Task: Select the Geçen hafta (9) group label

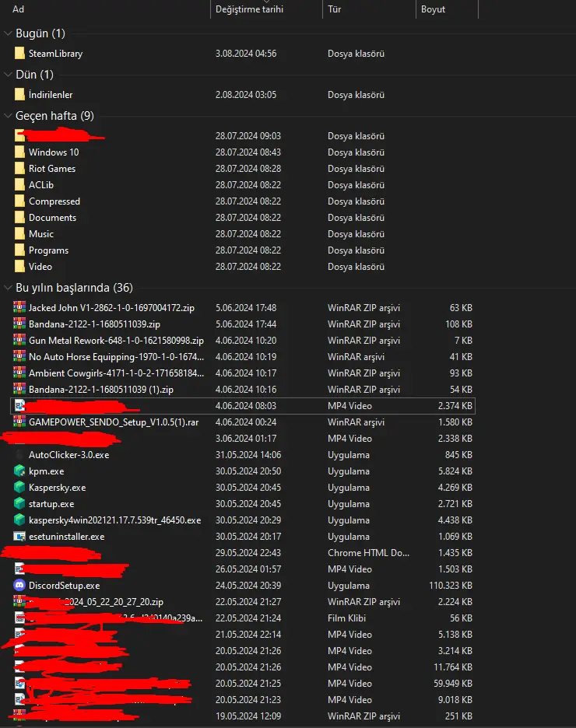Action: point(54,116)
